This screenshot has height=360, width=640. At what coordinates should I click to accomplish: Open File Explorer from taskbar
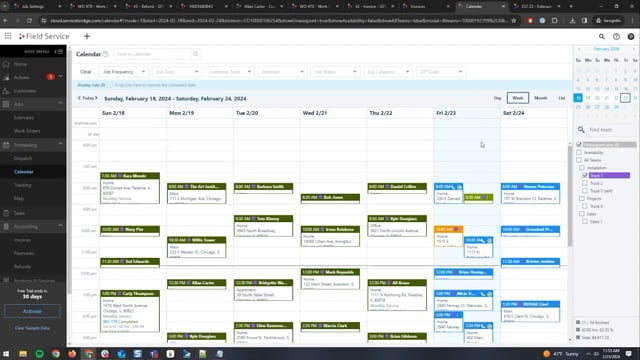23,353
